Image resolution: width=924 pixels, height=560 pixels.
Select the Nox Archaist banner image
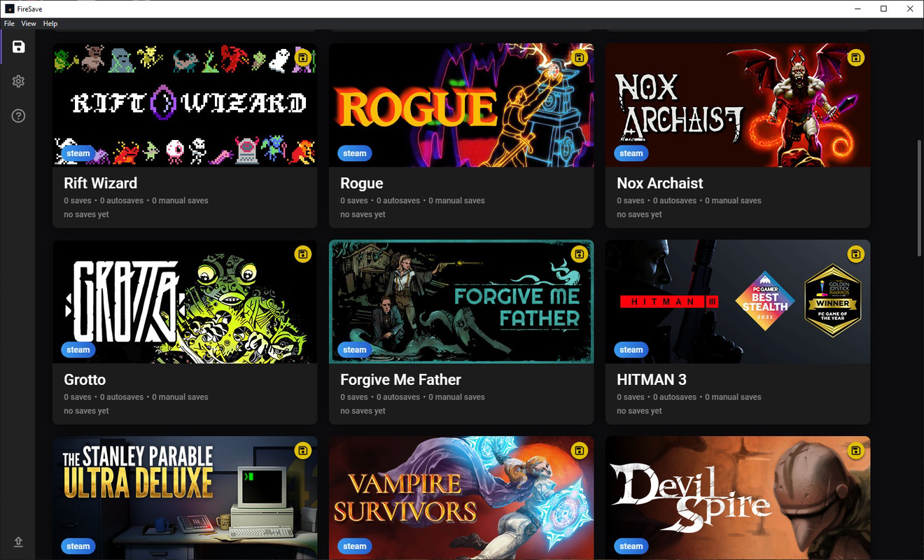click(738, 105)
